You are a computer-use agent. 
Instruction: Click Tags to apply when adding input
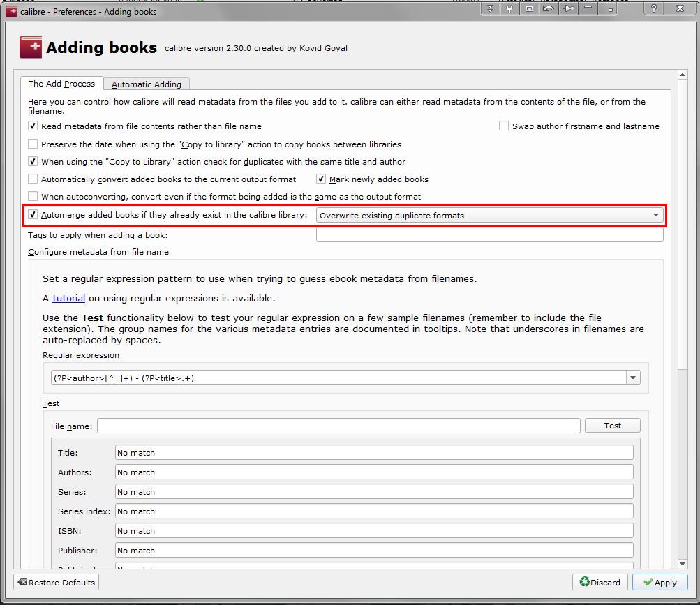(489, 235)
